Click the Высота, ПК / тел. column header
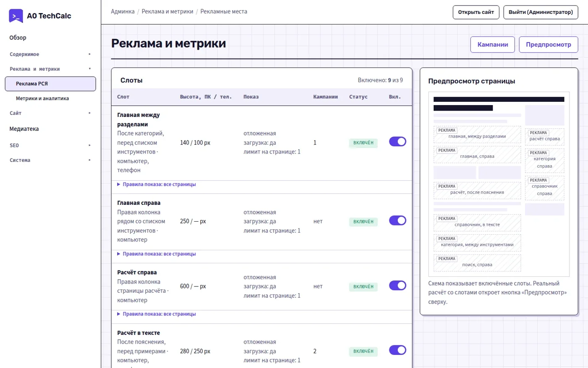The height and width of the screenshot is (368, 588). click(206, 97)
